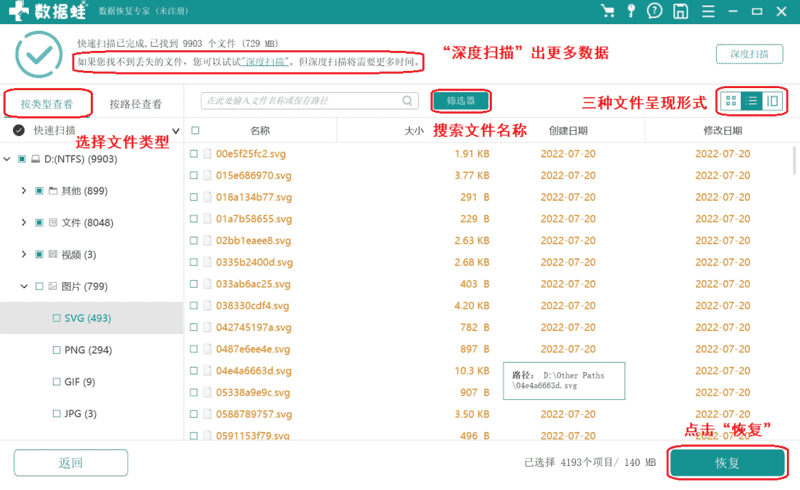Expand the 其他 (899) tree node
The image size is (800, 490).
coord(24,190)
